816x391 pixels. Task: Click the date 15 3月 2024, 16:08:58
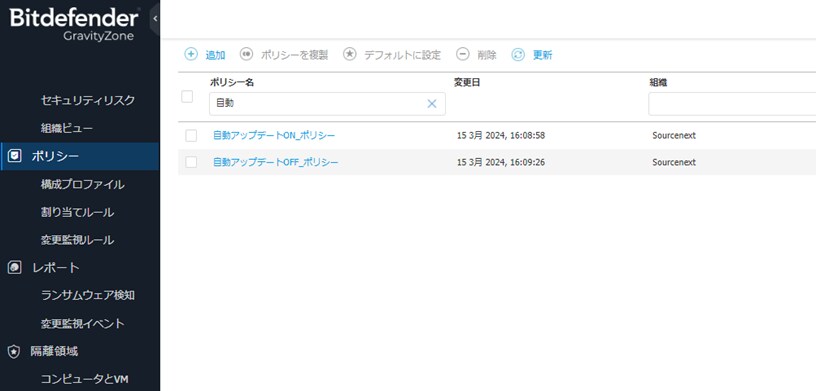pyautogui.click(x=501, y=135)
